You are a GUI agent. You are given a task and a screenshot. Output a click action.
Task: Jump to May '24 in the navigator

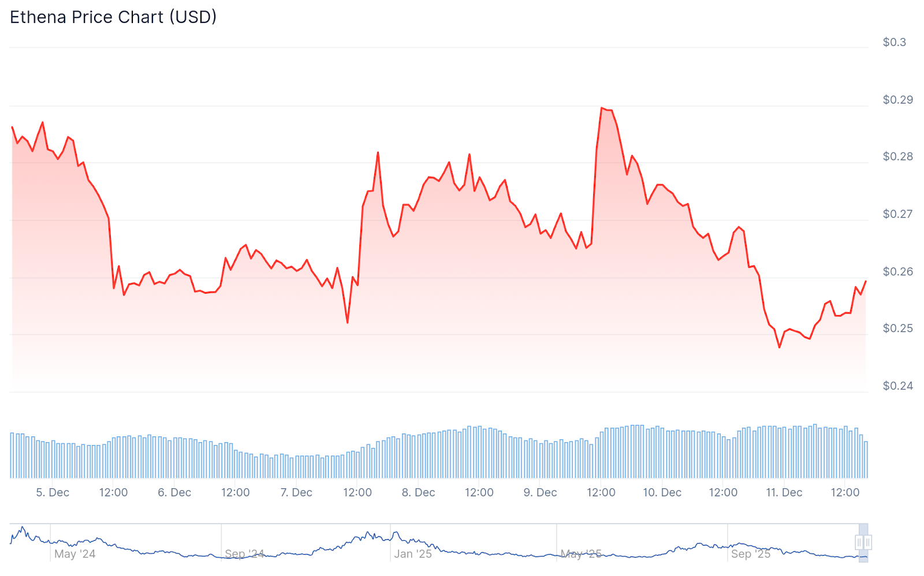click(x=75, y=554)
